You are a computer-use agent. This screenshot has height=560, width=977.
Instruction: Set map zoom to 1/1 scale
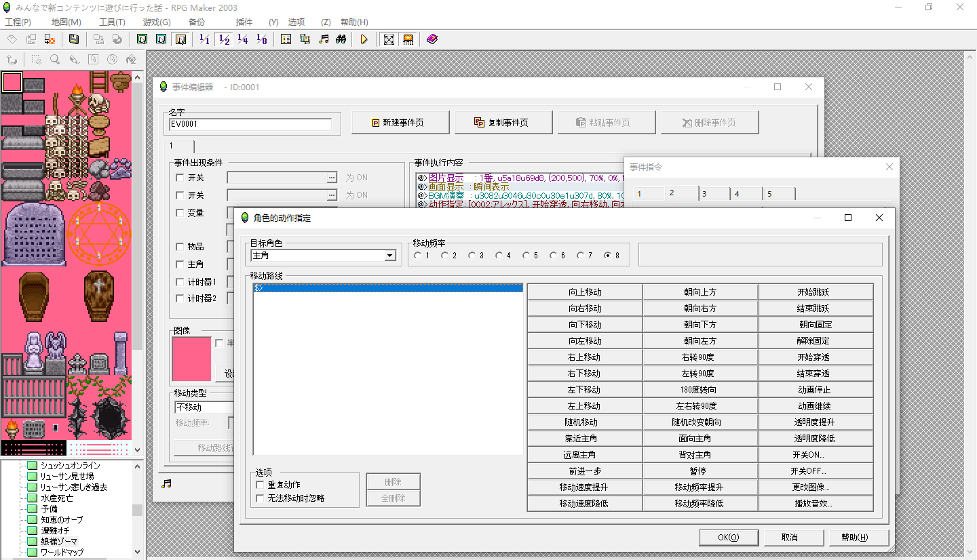pos(205,39)
